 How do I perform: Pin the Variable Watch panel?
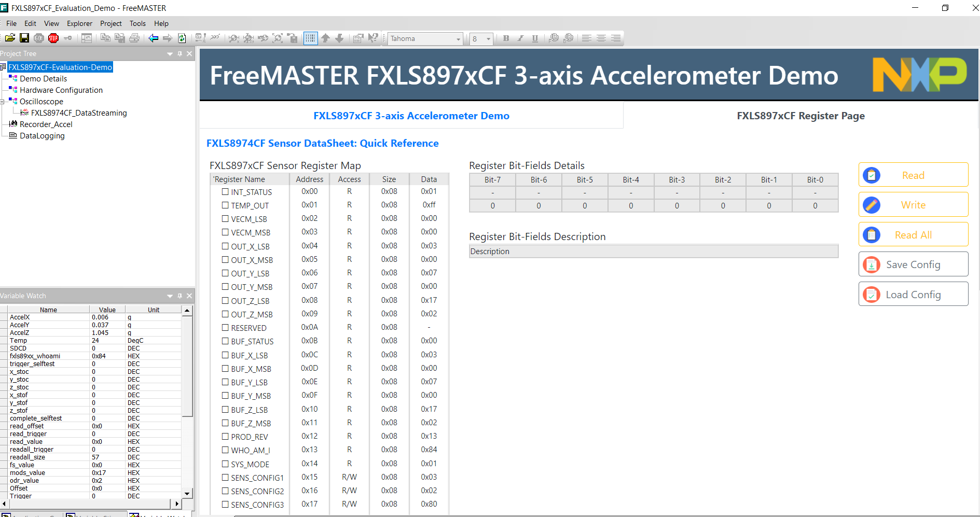(x=180, y=296)
